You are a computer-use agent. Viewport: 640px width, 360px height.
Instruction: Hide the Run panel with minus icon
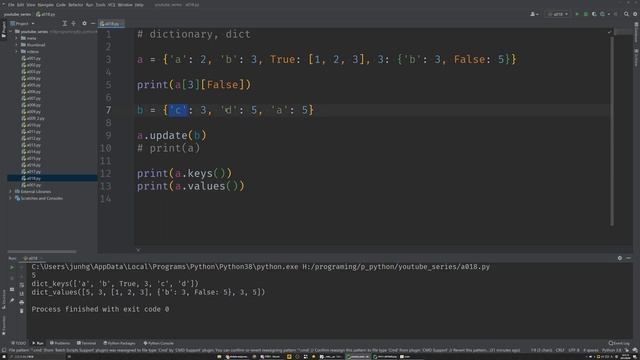(629, 258)
